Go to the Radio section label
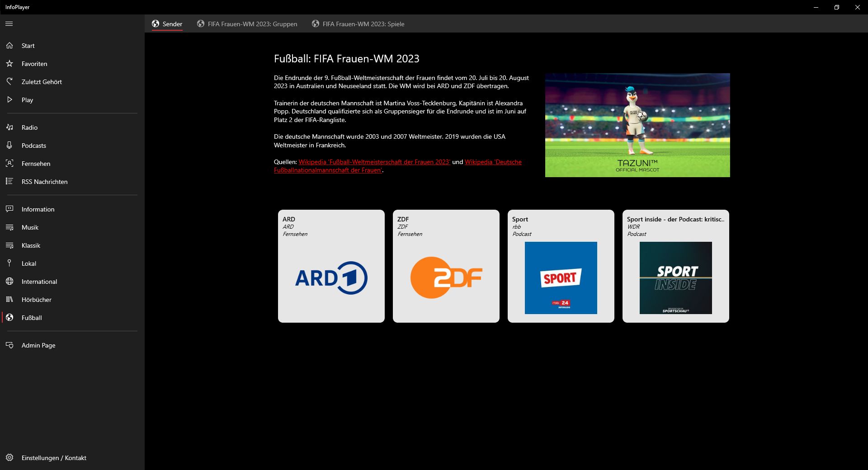Viewport: 868px width, 470px height. pos(29,127)
